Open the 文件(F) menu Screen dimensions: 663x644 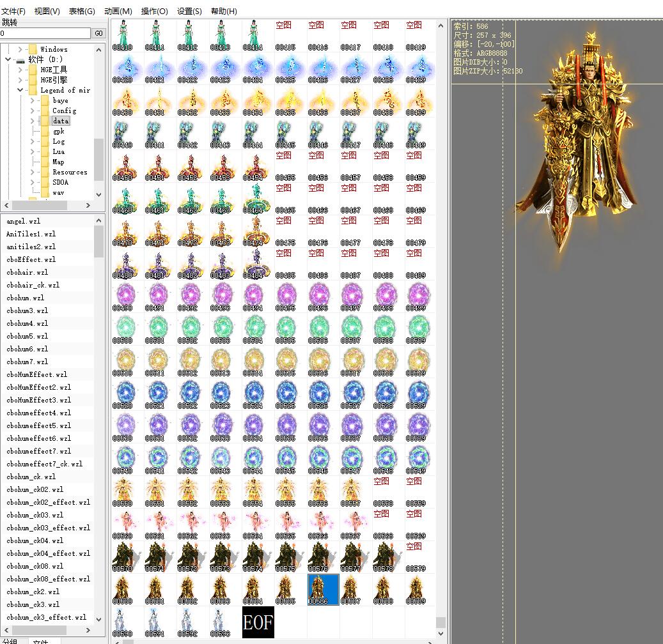(13, 11)
